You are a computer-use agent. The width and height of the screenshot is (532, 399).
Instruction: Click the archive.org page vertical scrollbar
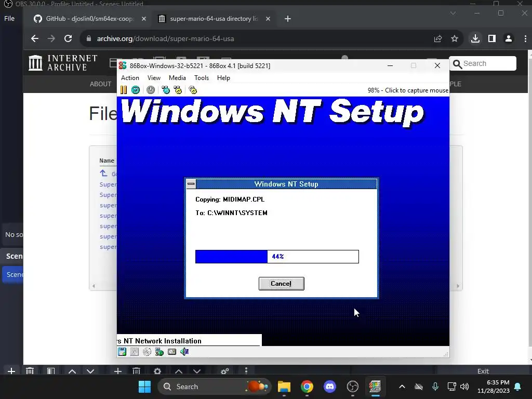(530, 204)
